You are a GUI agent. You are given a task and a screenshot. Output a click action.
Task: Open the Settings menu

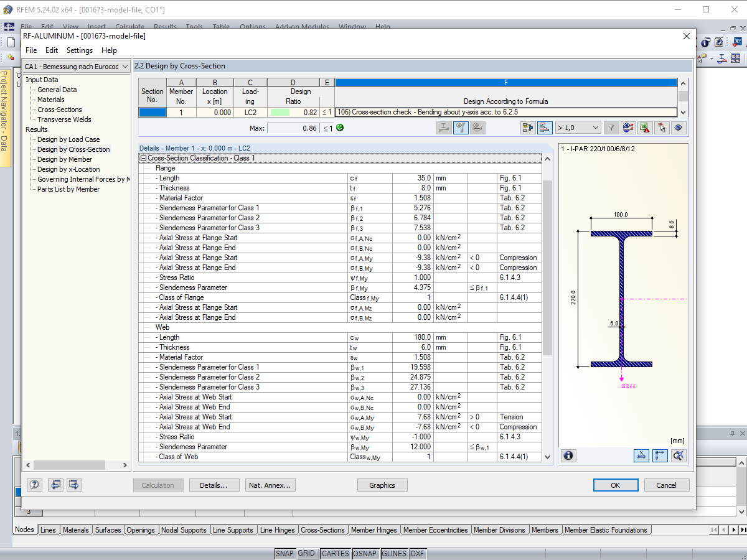pyautogui.click(x=79, y=50)
